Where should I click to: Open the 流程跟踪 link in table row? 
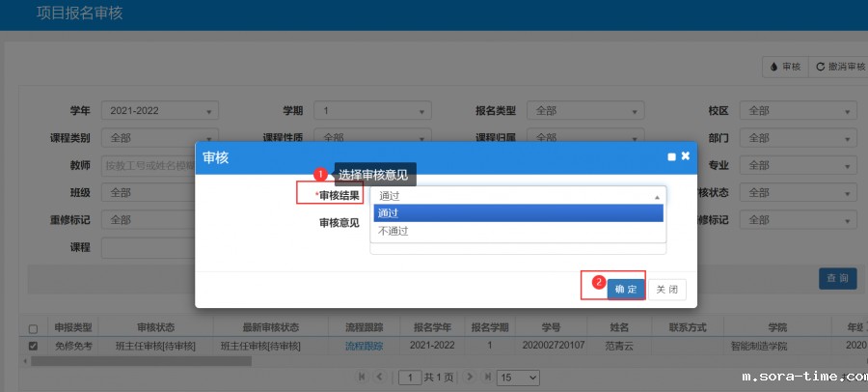tap(364, 346)
